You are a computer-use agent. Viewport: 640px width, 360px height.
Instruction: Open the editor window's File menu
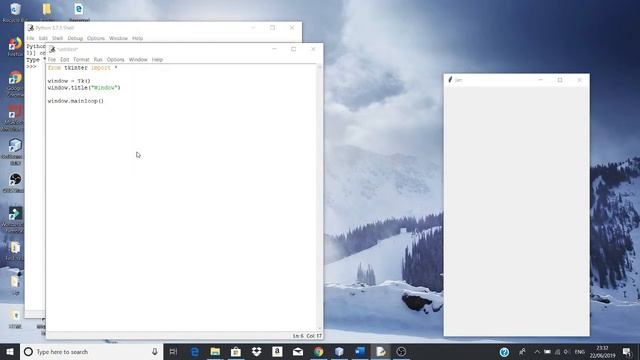[x=52, y=60]
